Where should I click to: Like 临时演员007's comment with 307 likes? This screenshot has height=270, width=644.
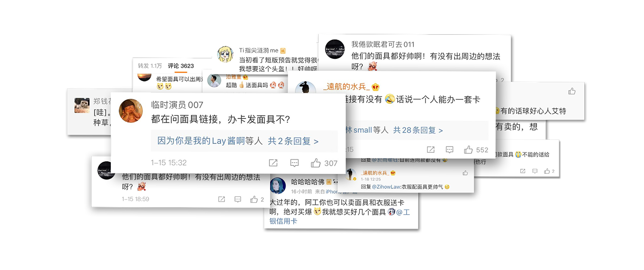click(x=316, y=163)
